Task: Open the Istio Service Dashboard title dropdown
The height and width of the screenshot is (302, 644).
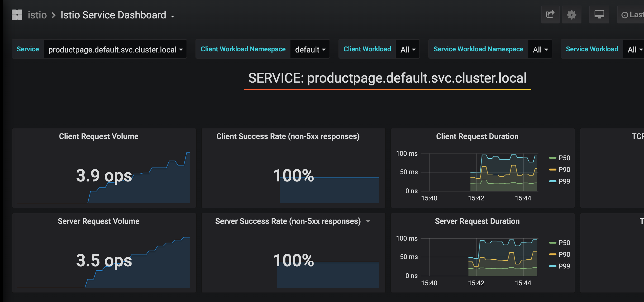Action: point(117,15)
